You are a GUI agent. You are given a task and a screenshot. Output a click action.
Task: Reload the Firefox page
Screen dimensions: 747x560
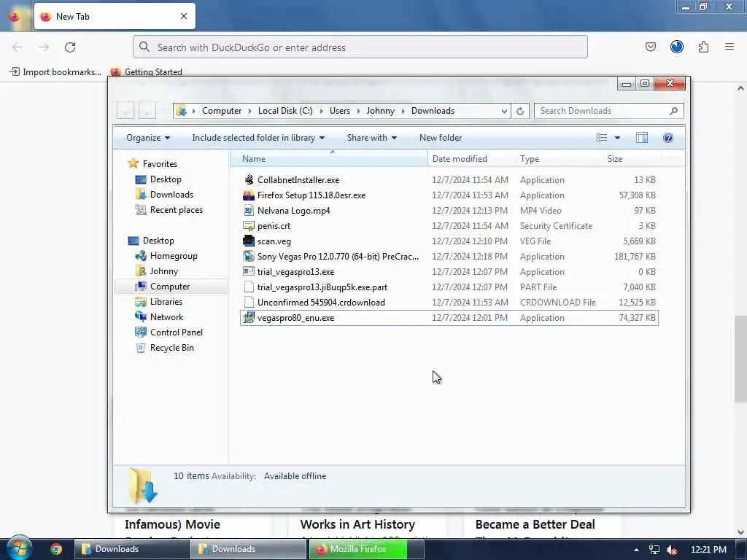coord(70,47)
